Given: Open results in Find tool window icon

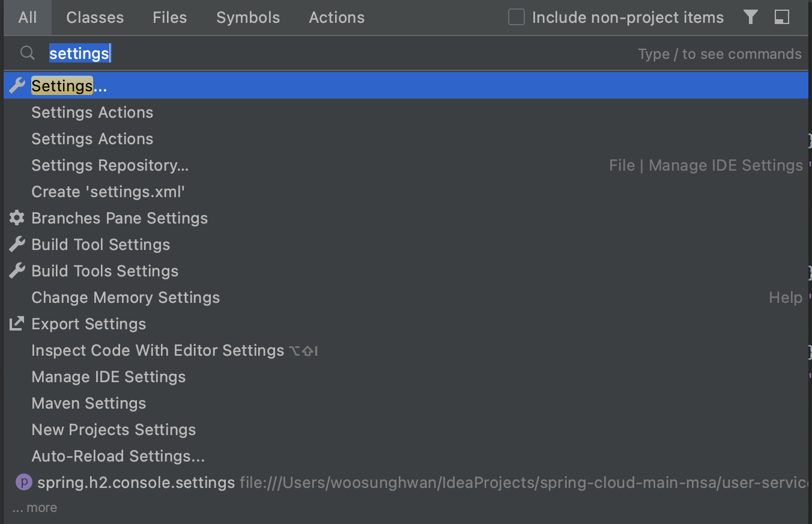Looking at the screenshot, I should tap(782, 17).
